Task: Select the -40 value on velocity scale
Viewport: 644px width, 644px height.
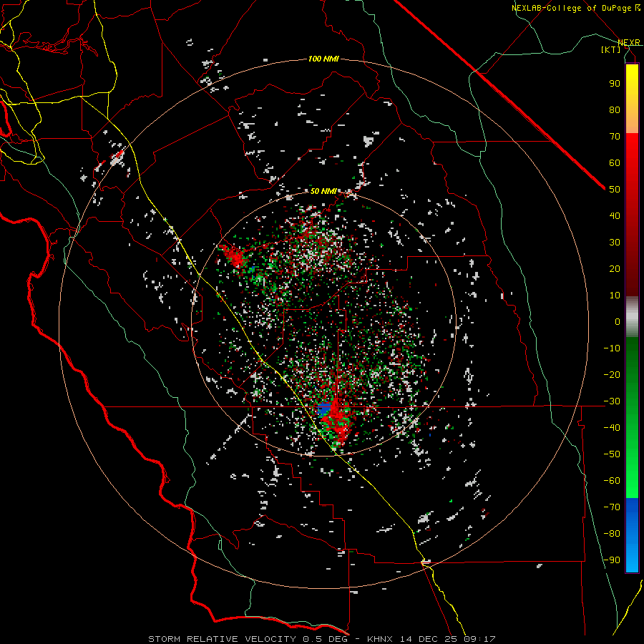Action: 612,428
